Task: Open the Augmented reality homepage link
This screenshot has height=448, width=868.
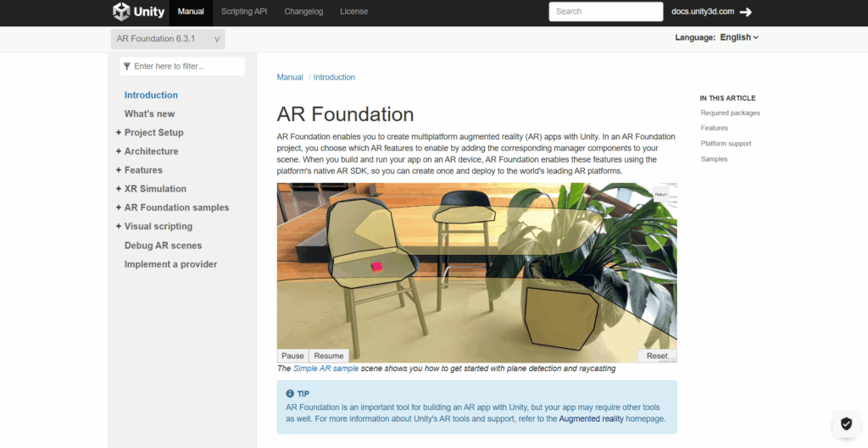Action: coord(591,419)
